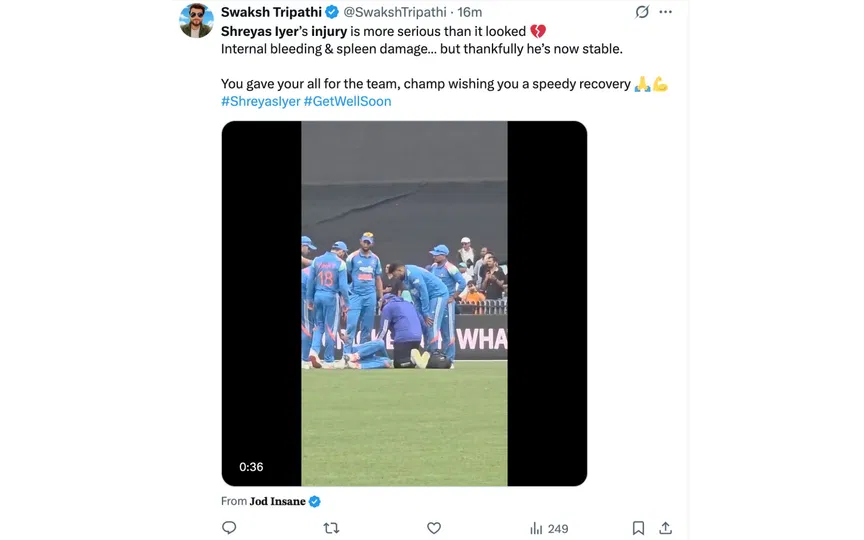
Task: Repost this tweet using the retweet icon
Action: [331, 528]
